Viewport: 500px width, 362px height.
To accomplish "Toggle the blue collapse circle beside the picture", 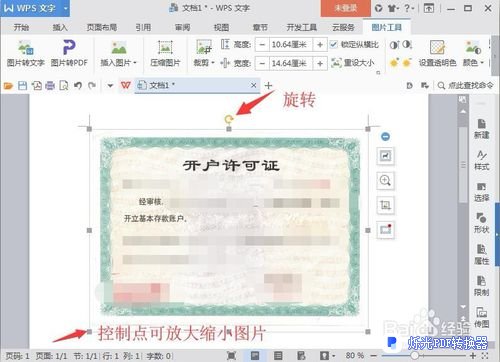I will pos(385,136).
